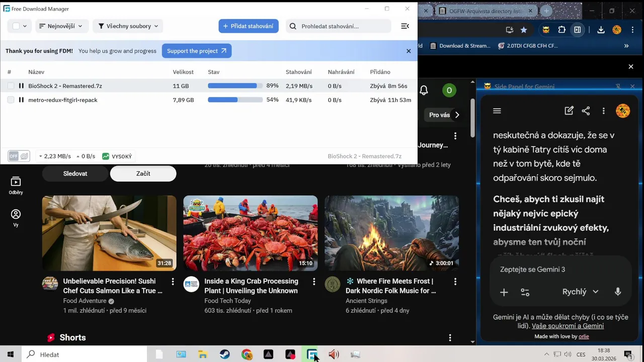
Task: Pause metro-redux-fitgirl-repack download
Action: pyautogui.click(x=21, y=100)
